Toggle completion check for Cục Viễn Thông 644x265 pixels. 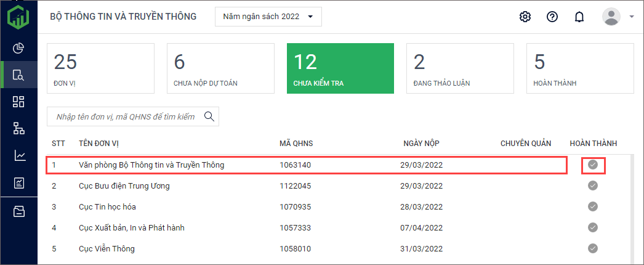pos(593,248)
